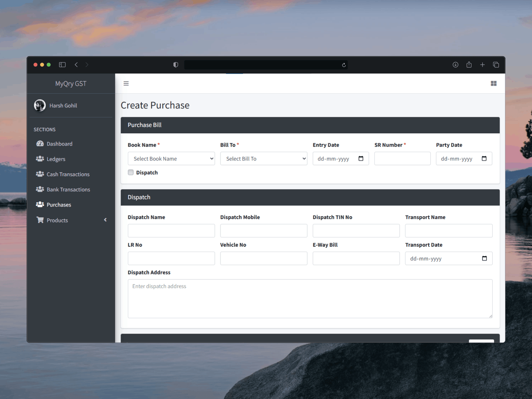Screen dimensions: 532x399
Task: Click the Entry Date field
Action: 341,159
